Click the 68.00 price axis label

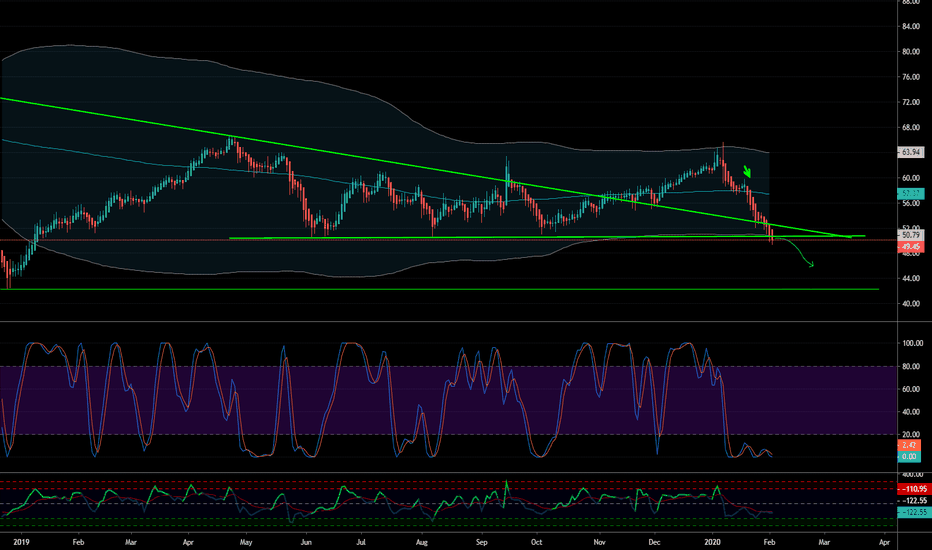911,127
